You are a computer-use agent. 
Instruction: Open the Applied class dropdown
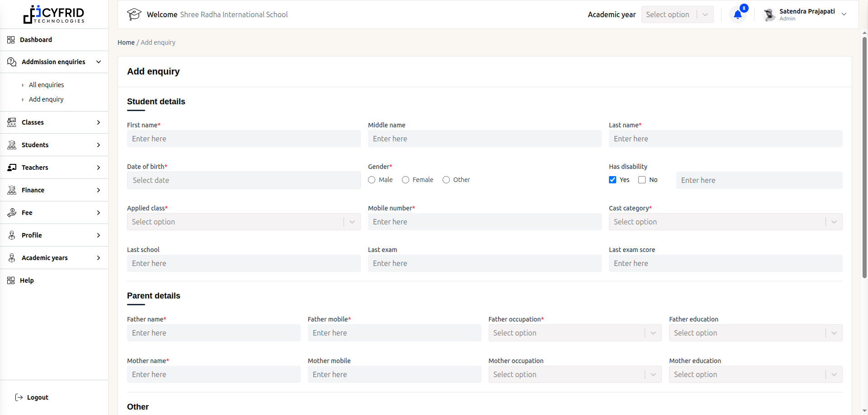pyautogui.click(x=243, y=222)
